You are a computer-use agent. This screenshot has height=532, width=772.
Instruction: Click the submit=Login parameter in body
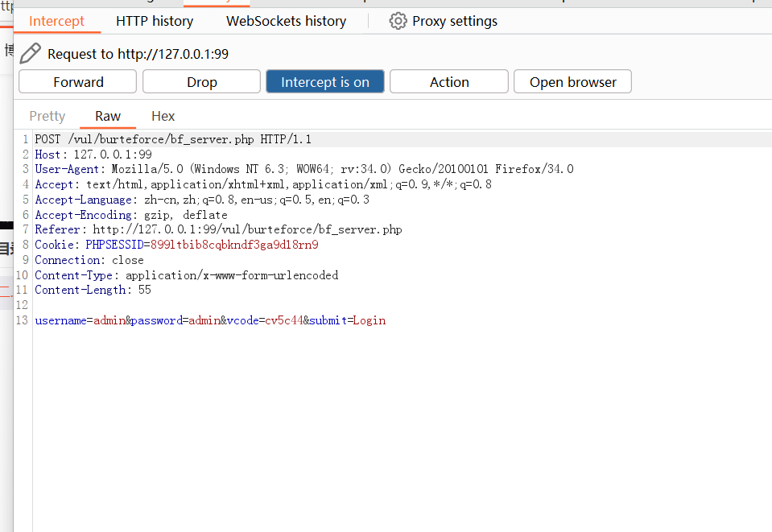pyautogui.click(x=348, y=321)
